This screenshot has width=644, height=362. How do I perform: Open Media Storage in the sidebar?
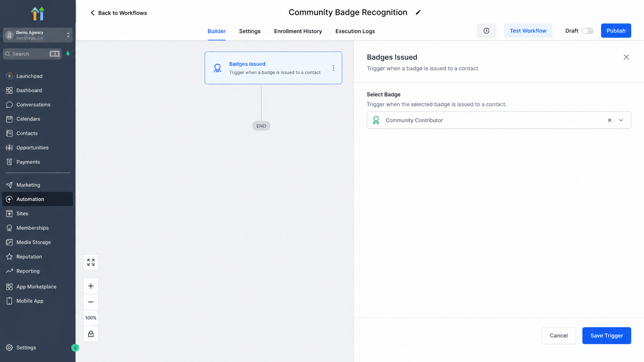[x=37, y=242]
